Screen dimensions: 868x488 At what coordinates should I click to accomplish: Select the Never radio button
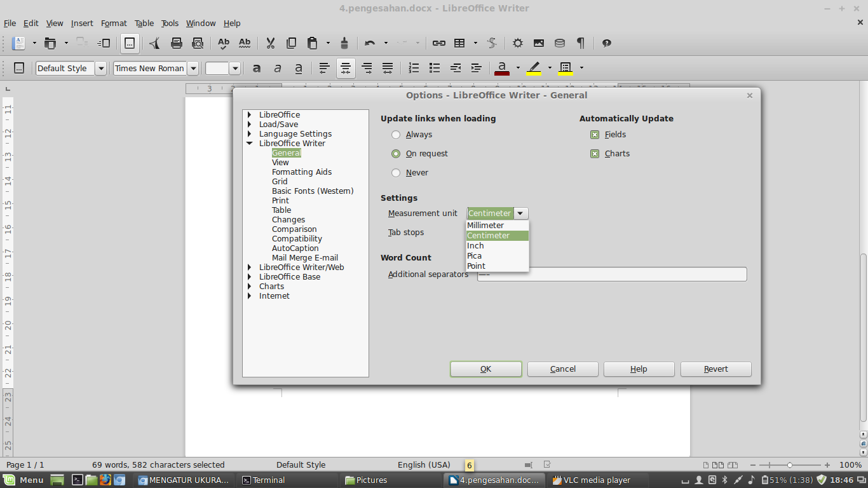click(396, 173)
